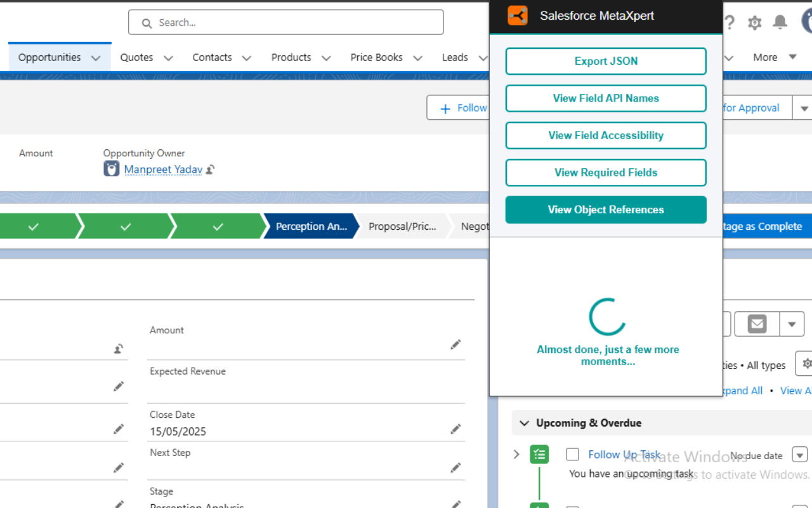Click change owner icon in left detail column

[x=119, y=349]
